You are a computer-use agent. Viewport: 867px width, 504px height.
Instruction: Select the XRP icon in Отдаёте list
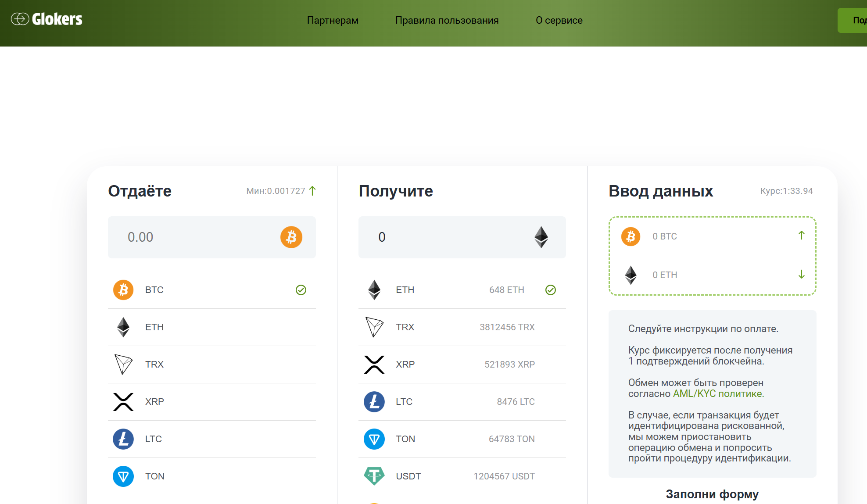(123, 402)
